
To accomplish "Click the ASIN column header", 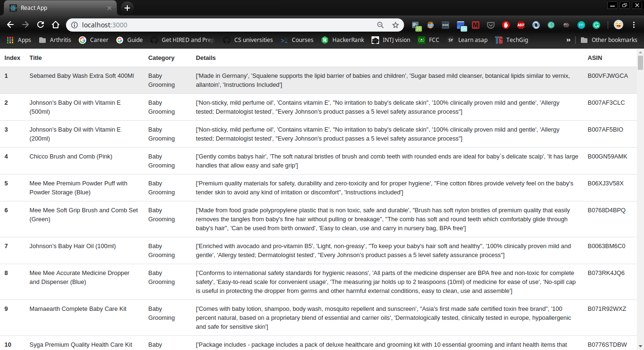I will 594,58.
